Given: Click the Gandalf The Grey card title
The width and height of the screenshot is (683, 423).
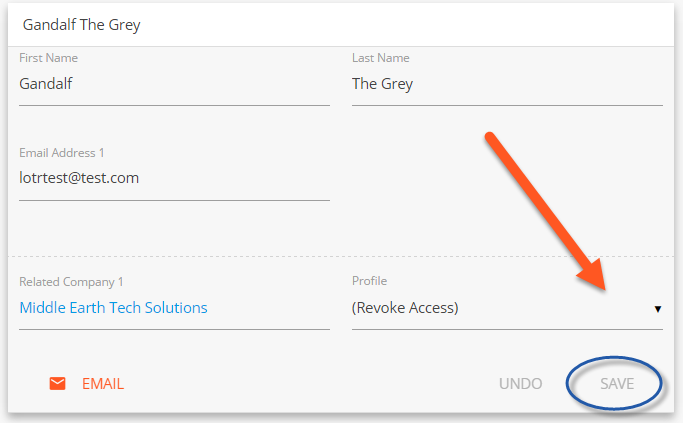Looking at the screenshot, I should [81, 25].
